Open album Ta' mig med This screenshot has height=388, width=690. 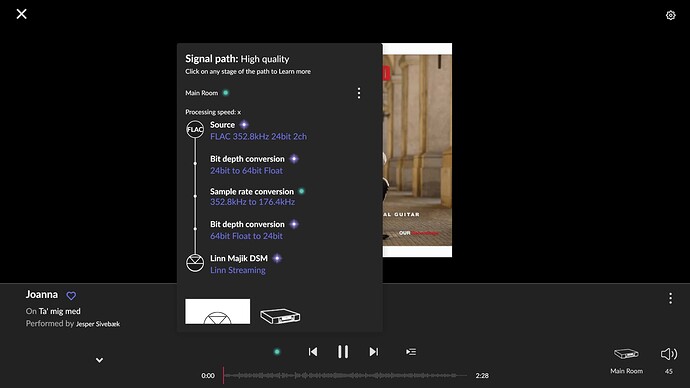coord(59,311)
